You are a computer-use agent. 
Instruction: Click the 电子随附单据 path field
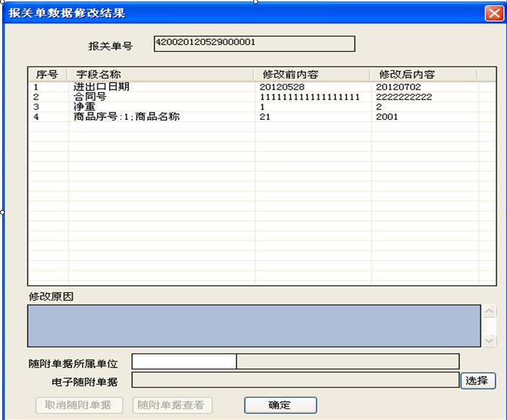click(x=295, y=380)
